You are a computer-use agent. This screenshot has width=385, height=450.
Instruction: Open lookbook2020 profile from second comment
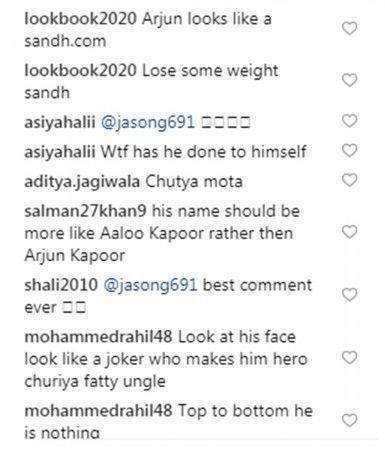coord(80,71)
